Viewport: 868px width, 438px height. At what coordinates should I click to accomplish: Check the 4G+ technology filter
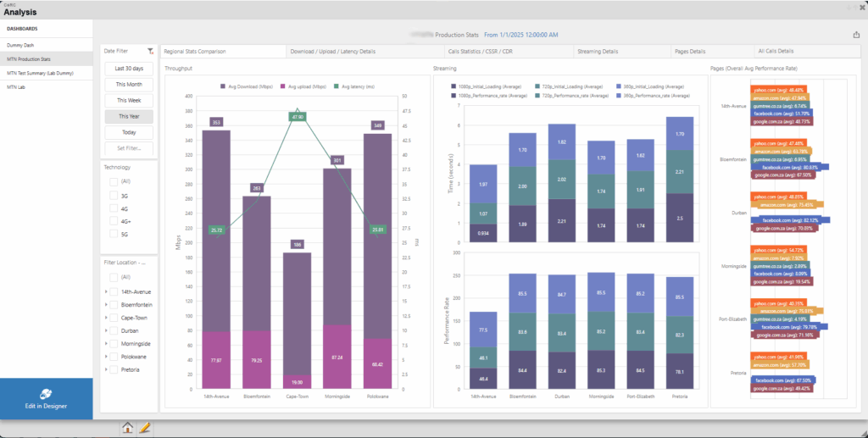click(x=114, y=221)
